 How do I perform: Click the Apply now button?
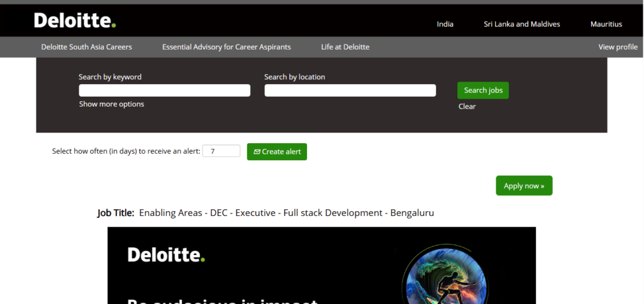(x=524, y=185)
